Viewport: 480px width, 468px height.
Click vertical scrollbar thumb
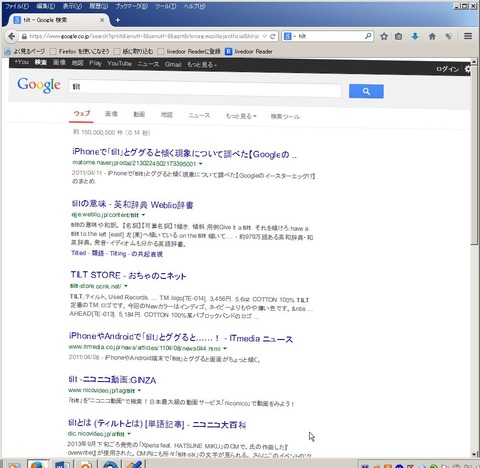point(474,155)
